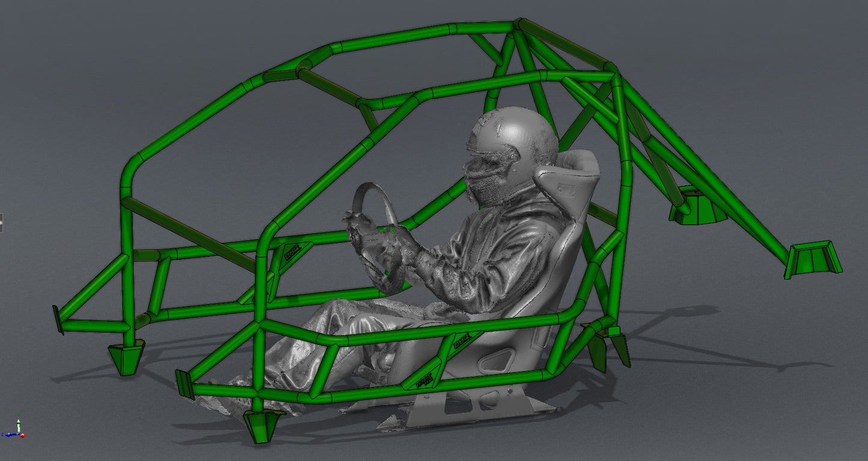This screenshot has width=868, height=461.
Task: Select the green mounting foot at far right
Action: click(x=813, y=259)
